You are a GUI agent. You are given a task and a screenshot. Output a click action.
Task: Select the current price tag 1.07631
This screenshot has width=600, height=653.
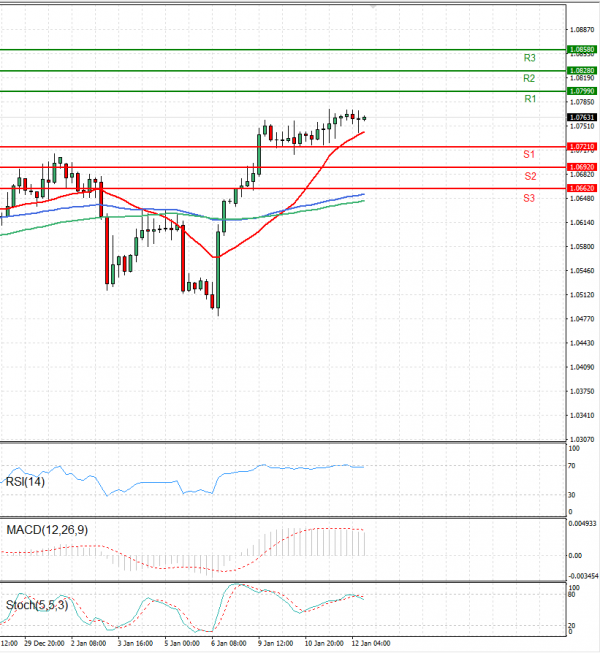[582, 117]
